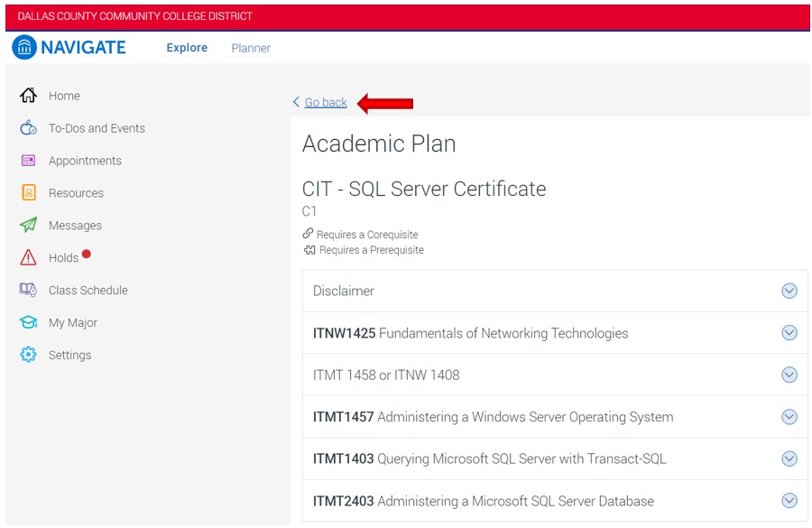Switch to the Explore tab
The width and height of the screenshot is (812, 528).
pos(187,48)
